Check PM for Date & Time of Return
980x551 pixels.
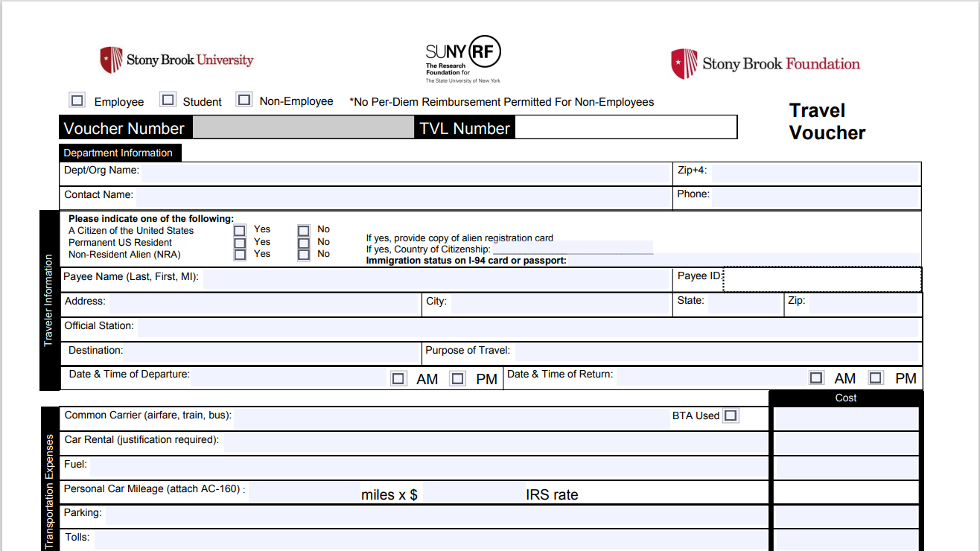(x=876, y=378)
